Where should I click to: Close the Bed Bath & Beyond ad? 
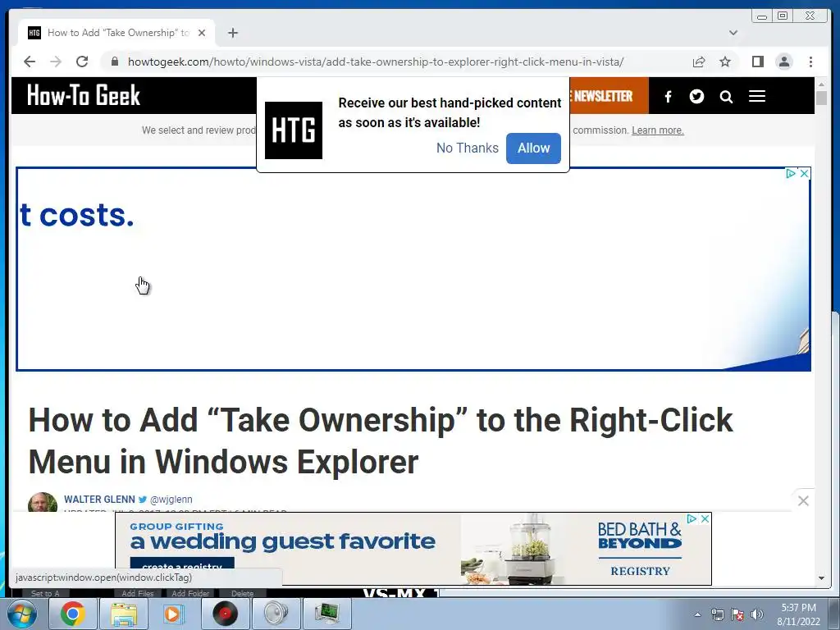[705, 518]
